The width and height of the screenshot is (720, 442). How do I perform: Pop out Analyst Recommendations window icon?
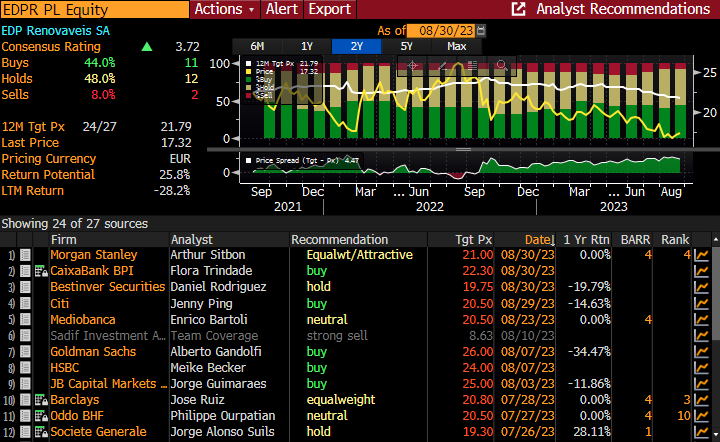(519, 9)
